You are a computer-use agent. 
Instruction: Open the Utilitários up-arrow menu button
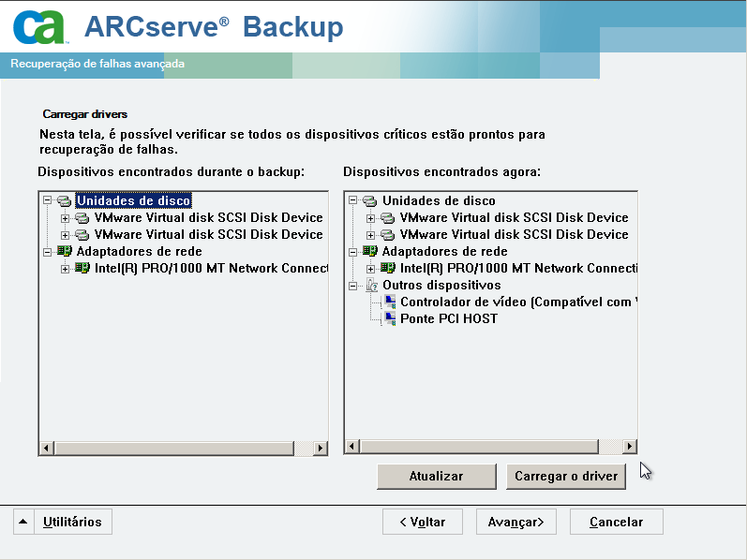[x=22, y=522]
